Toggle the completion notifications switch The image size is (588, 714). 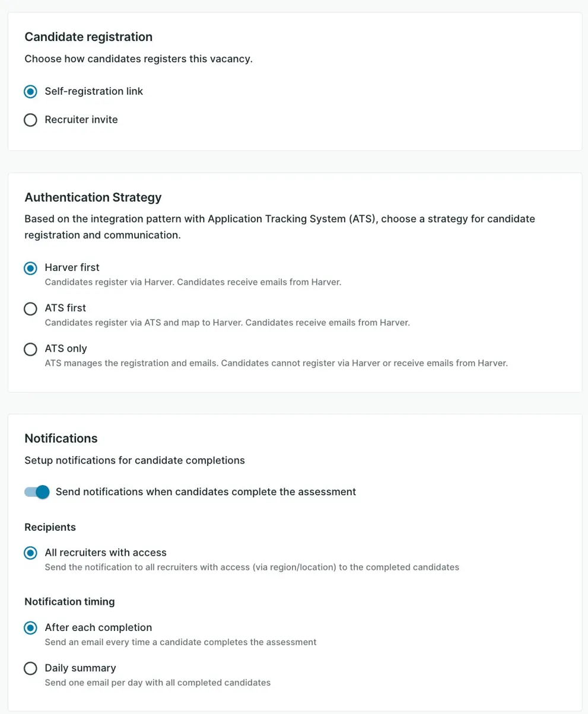pyautogui.click(x=37, y=492)
